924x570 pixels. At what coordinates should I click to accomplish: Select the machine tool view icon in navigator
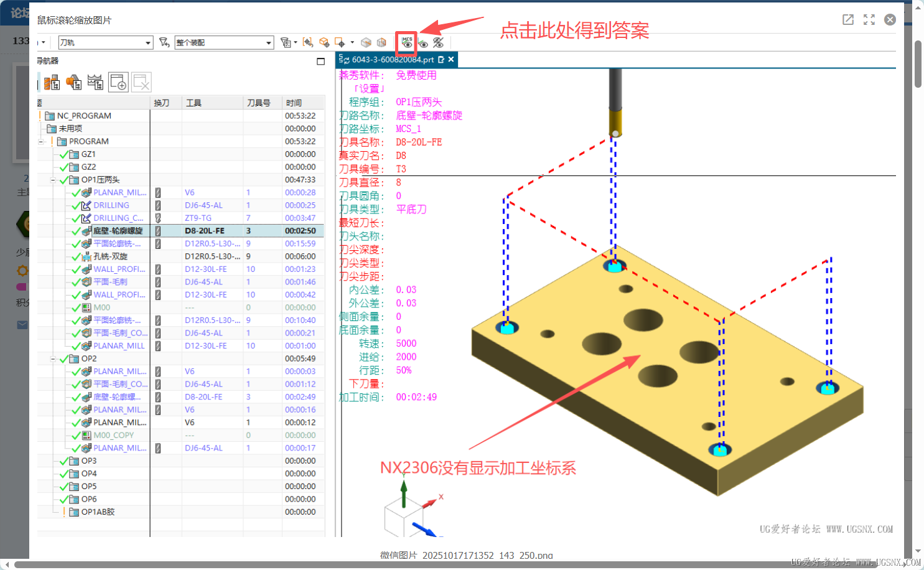[x=52, y=81]
